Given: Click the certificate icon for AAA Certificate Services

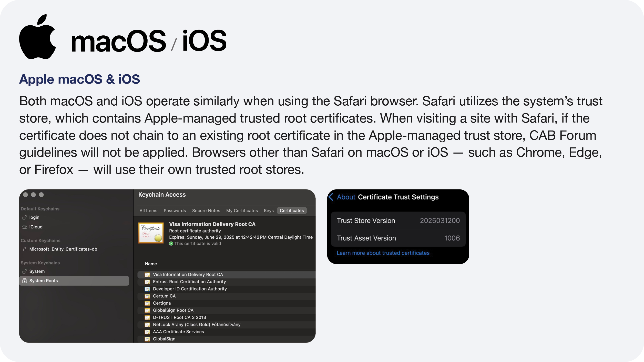Looking at the screenshot, I should point(147,332).
